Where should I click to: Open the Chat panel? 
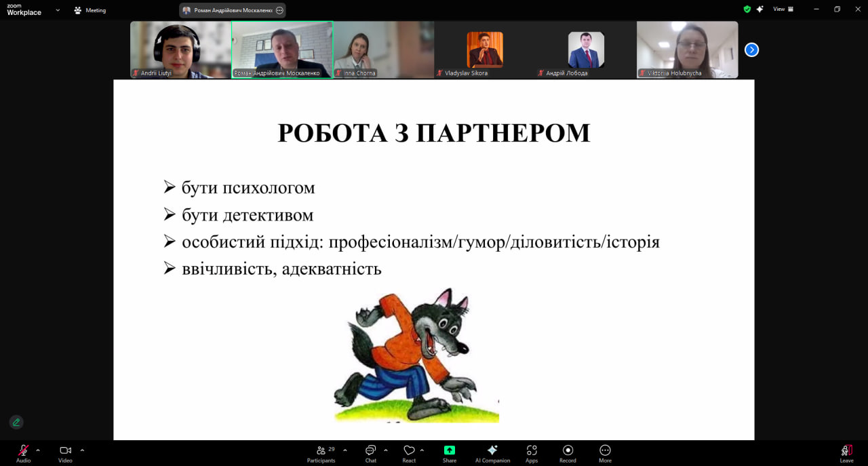tap(371, 453)
